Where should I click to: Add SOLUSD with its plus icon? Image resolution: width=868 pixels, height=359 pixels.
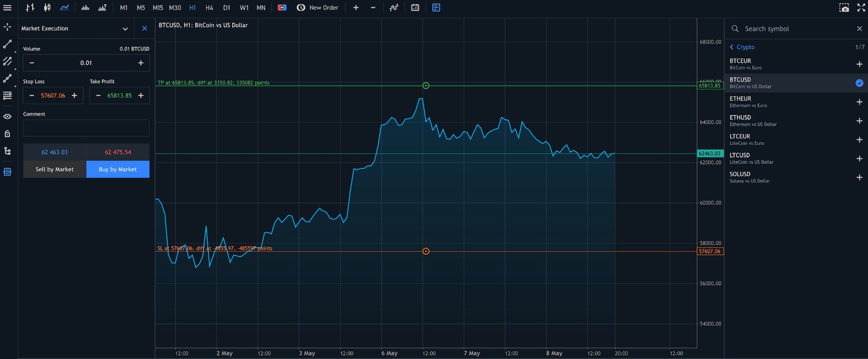(x=859, y=177)
